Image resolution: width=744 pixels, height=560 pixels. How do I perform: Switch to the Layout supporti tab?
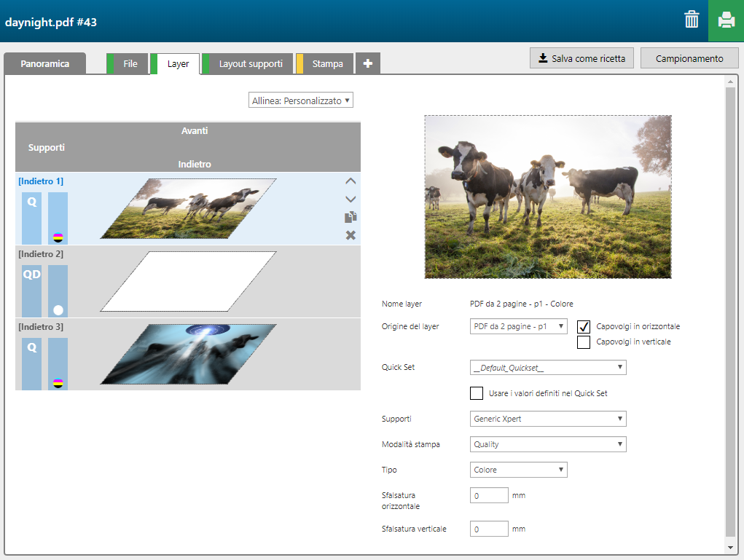coord(251,64)
